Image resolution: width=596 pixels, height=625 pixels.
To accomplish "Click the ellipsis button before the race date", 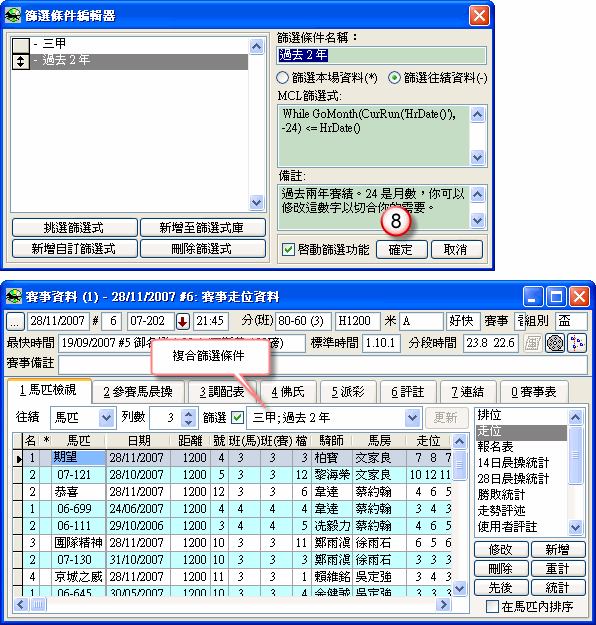I will (x=14, y=322).
